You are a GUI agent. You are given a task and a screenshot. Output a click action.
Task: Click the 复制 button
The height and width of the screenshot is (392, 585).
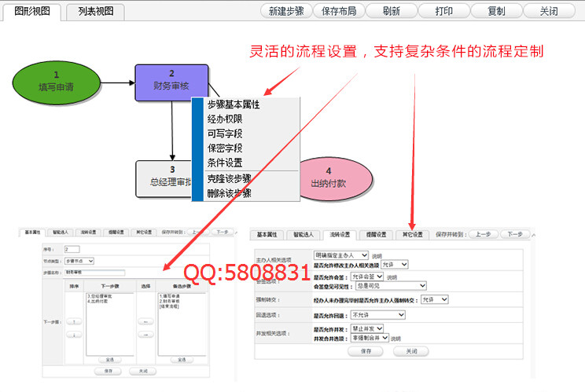click(x=497, y=11)
